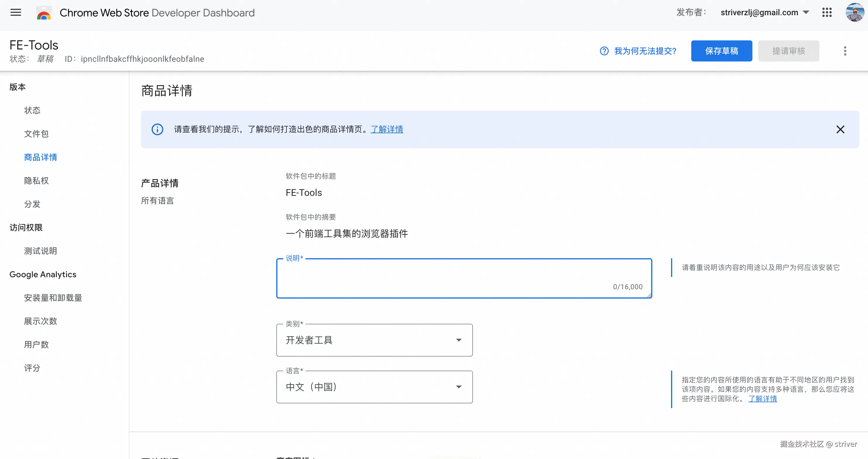868x459 pixels.
Task: Click the 商品详情 page heading
Action: 167,91
